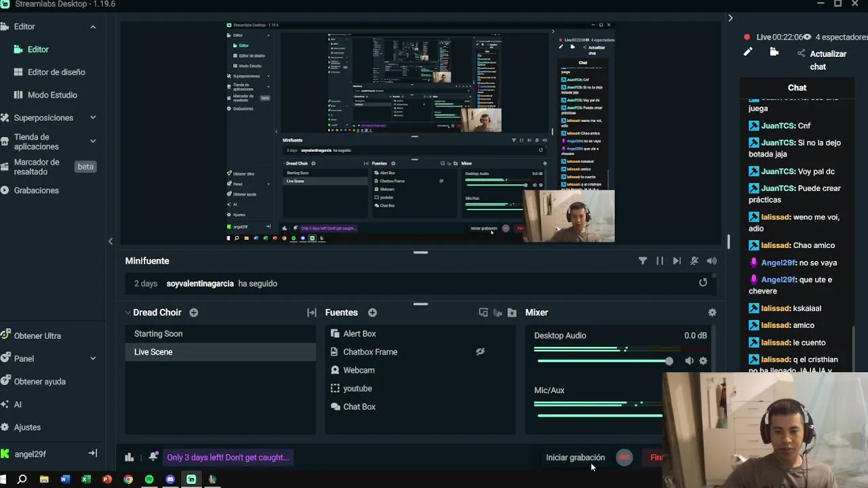Open Windows Start menu
The width and height of the screenshot is (868, 488).
(x=3, y=479)
